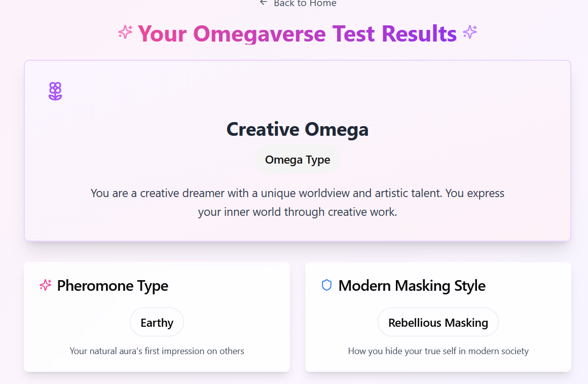Click the hide your true self caption
This screenshot has width=588, height=384.
point(438,351)
